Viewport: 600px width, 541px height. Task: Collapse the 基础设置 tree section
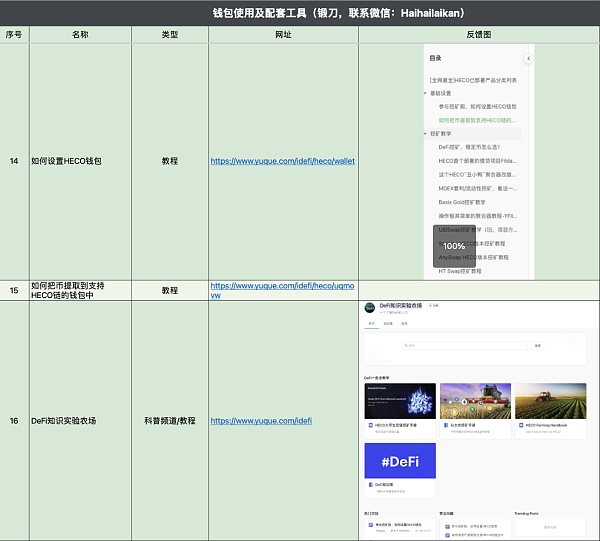pos(425,93)
